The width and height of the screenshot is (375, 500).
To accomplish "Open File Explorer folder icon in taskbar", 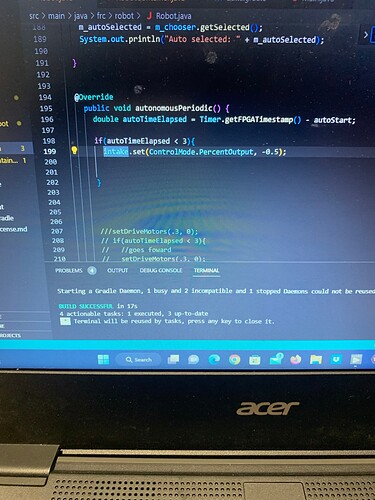I will tap(316, 359).
